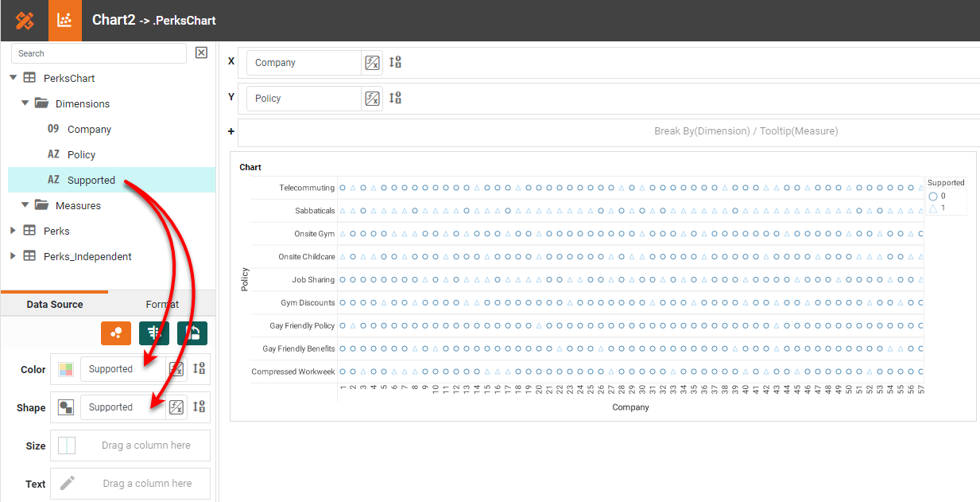Click the plus sign beside Break By
980x502 pixels.
pyautogui.click(x=231, y=131)
